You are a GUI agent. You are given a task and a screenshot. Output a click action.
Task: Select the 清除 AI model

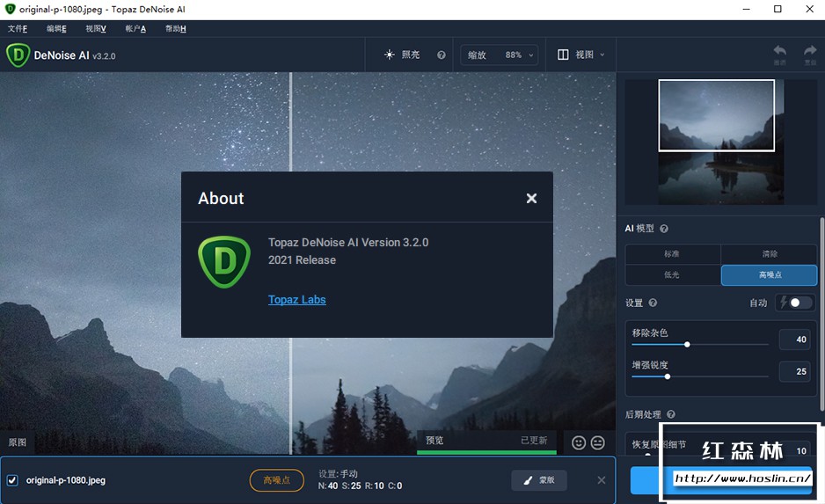769,254
